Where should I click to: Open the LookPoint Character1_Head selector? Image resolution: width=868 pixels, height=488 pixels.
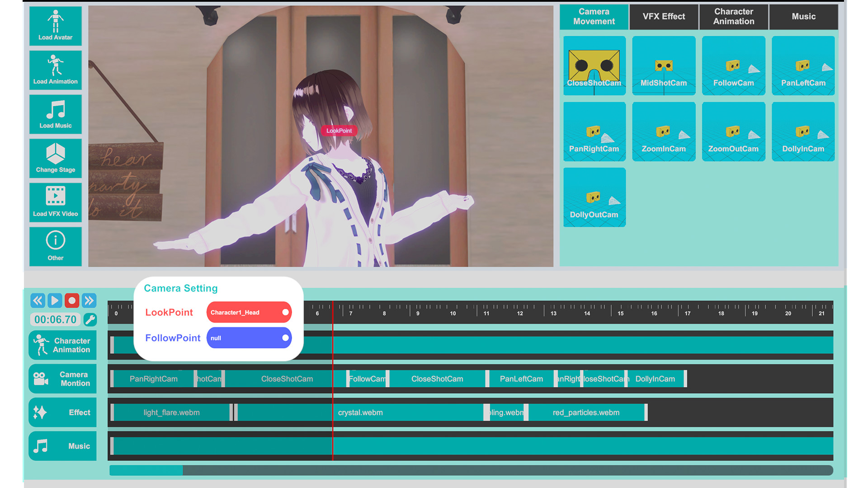point(249,312)
